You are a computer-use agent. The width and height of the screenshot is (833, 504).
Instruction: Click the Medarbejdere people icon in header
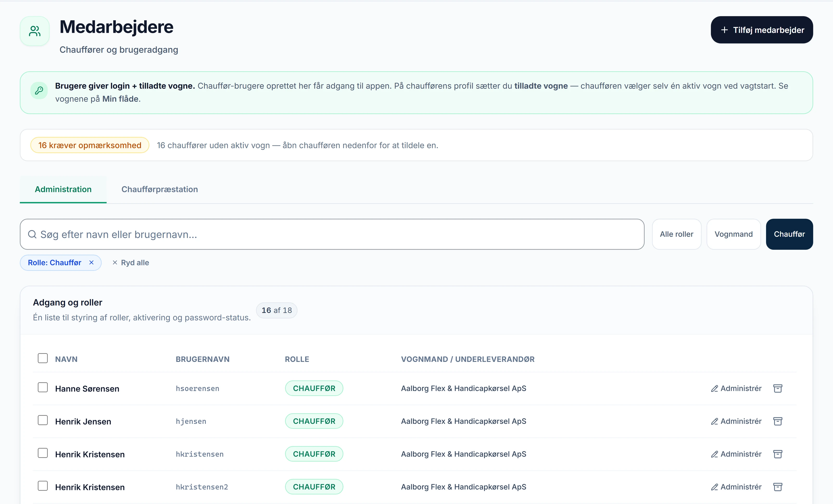click(34, 31)
